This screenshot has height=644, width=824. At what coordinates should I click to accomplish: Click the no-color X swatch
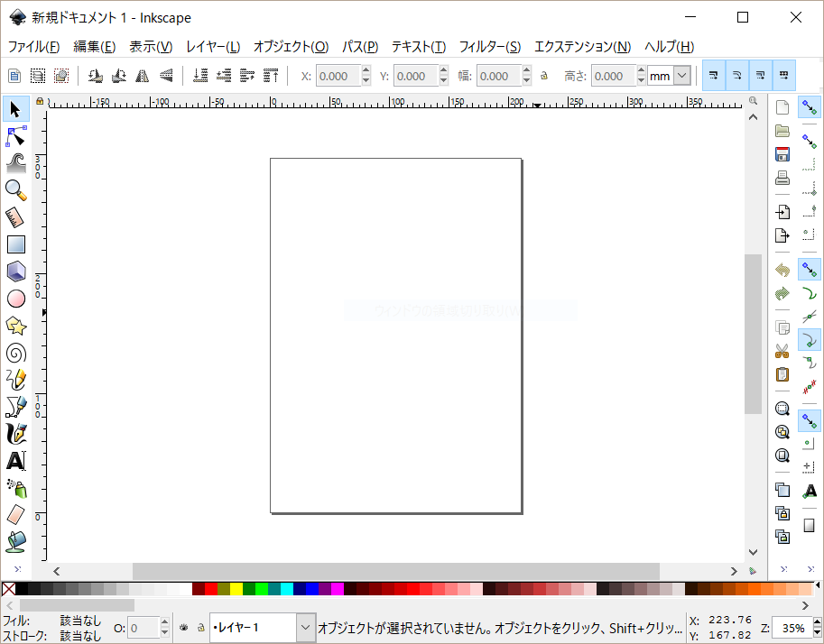coord(8,589)
